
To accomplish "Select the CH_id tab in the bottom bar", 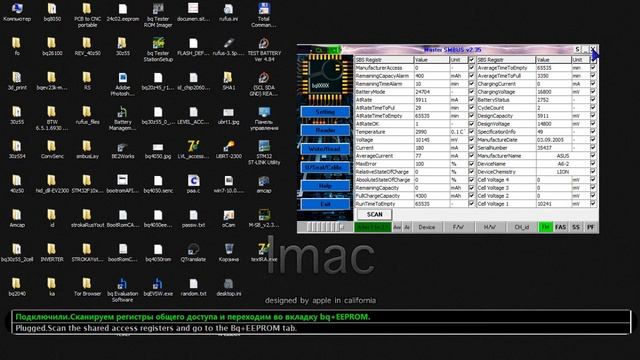I will 521,227.
